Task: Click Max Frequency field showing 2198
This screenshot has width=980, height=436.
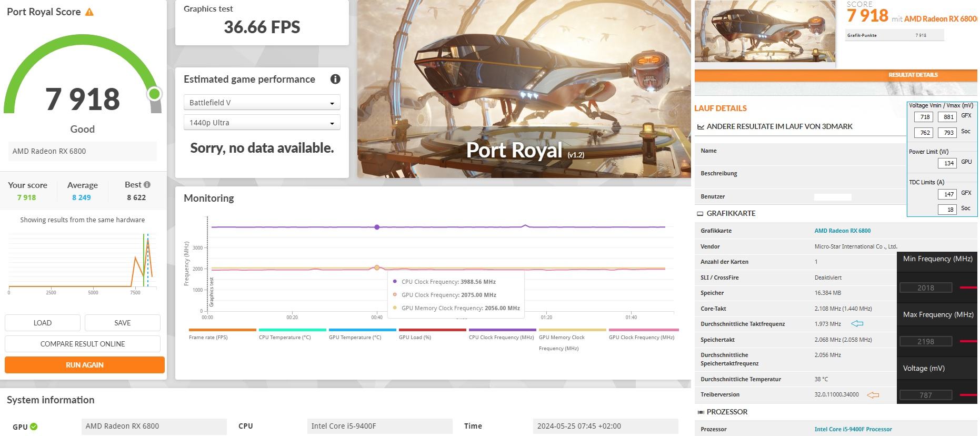Action: coord(926,342)
